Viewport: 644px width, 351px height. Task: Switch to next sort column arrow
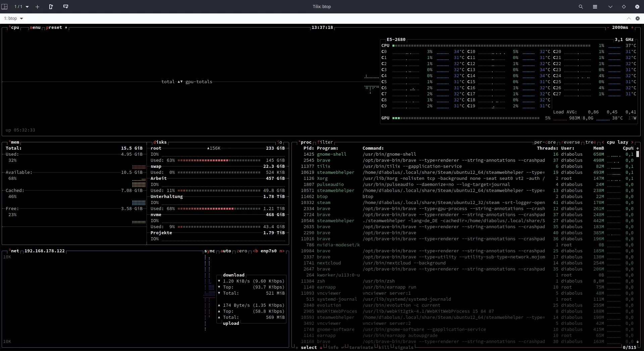click(633, 142)
